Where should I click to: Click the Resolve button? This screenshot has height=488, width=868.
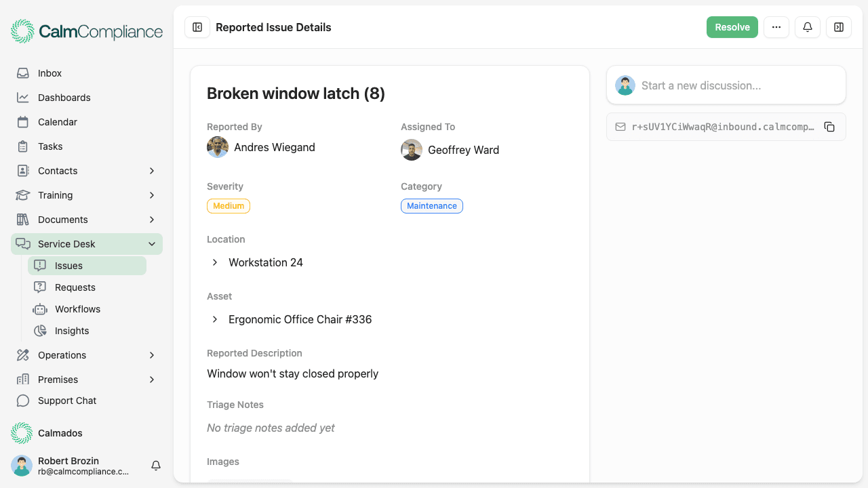coord(732,27)
